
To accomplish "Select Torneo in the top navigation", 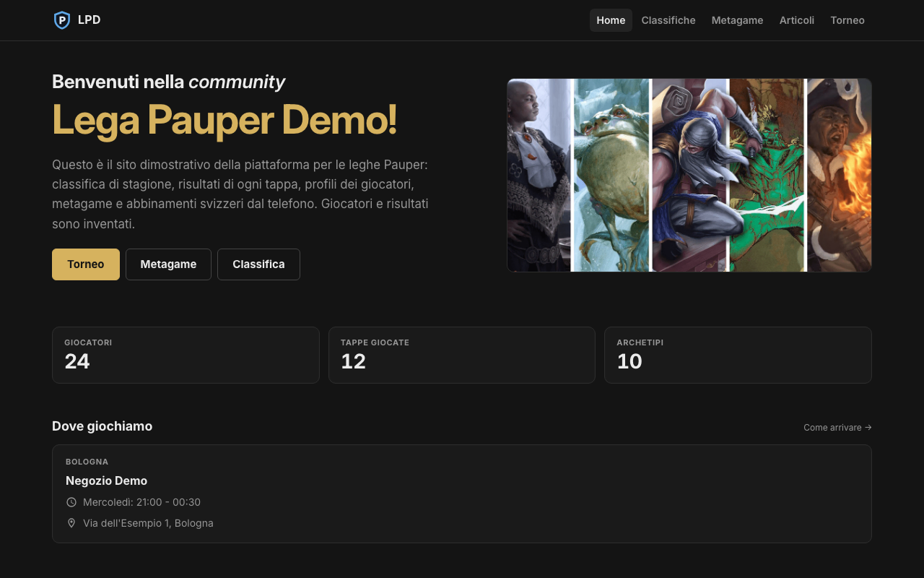I will 847,20.
